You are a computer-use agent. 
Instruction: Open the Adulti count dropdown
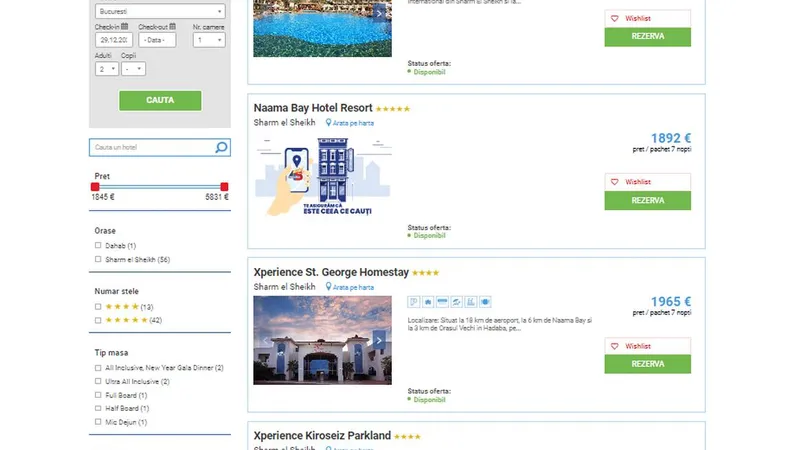[x=107, y=69]
